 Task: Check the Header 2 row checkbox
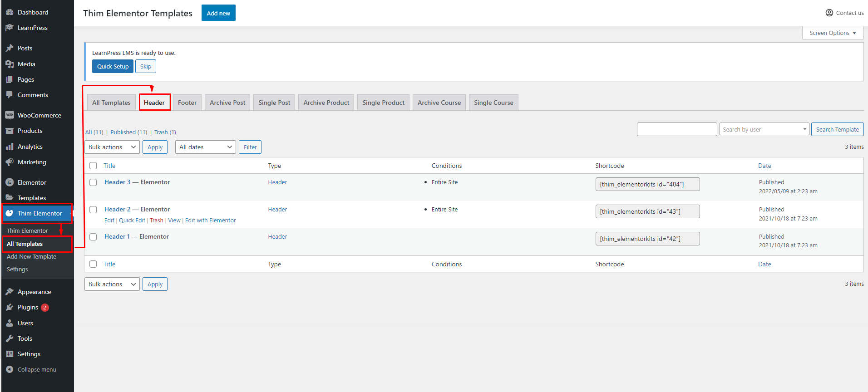tap(93, 210)
